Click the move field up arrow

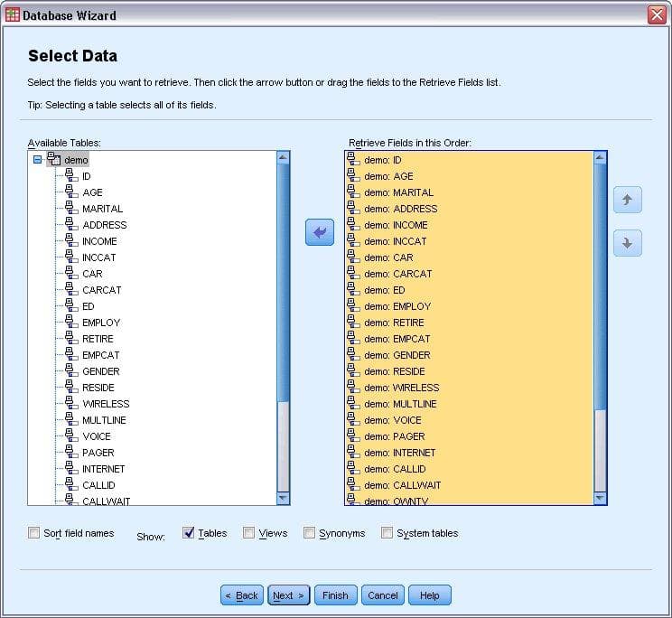(x=627, y=200)
